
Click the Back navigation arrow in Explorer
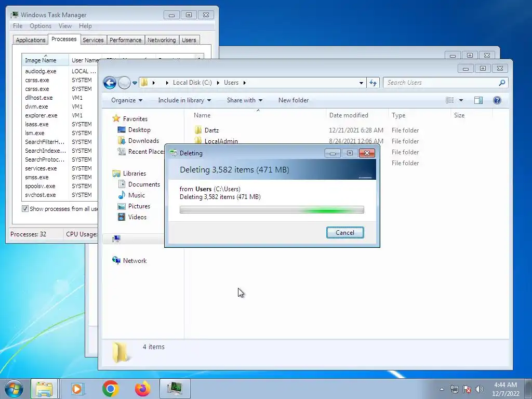coord(110,83)
